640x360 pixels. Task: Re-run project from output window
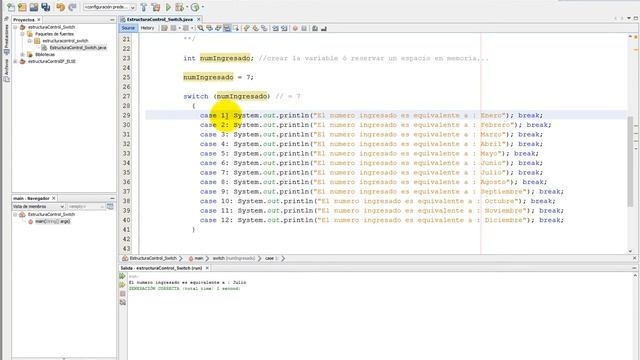(x=122, y=276)
